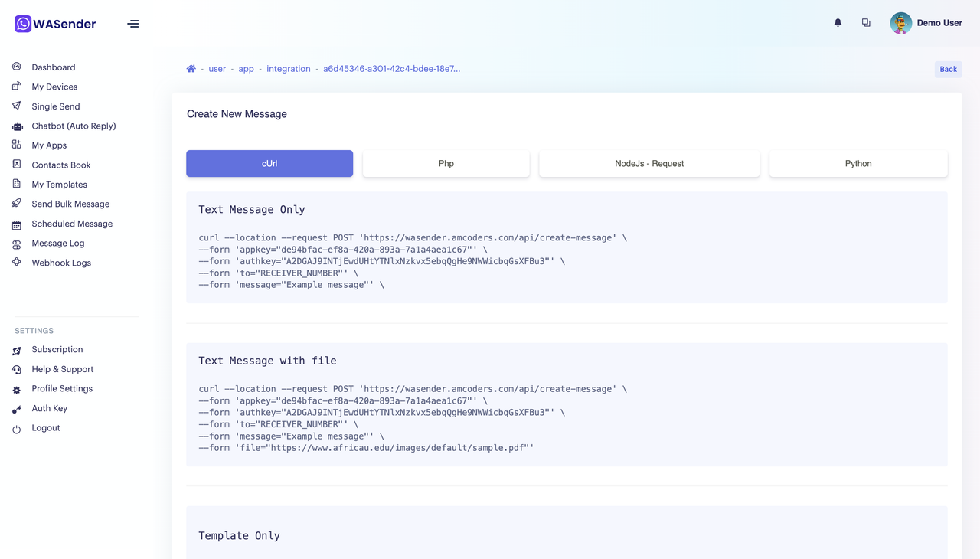Click the Demo User name
Screen dimensions: 980x559
(939, 23)
